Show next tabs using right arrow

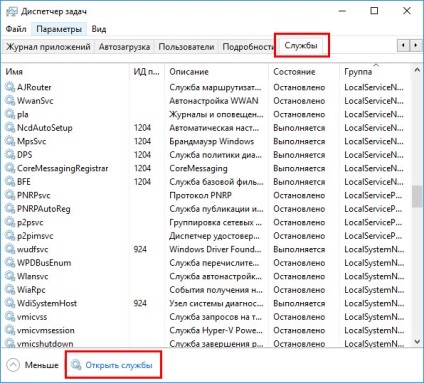[x=415, y=45]
